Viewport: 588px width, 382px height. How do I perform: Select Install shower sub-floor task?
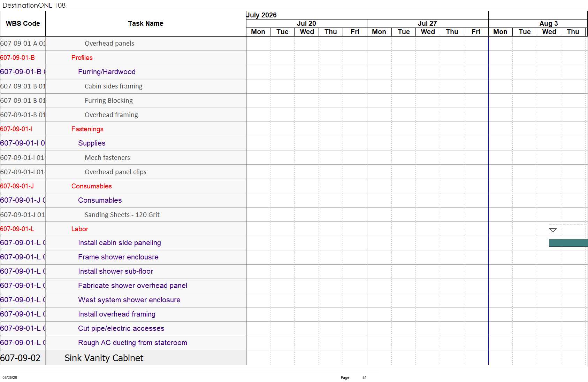tap(116, 271)
